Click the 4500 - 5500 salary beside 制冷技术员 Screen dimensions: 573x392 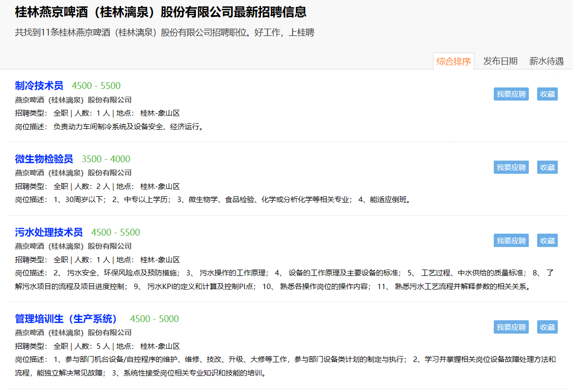point(96,85)
